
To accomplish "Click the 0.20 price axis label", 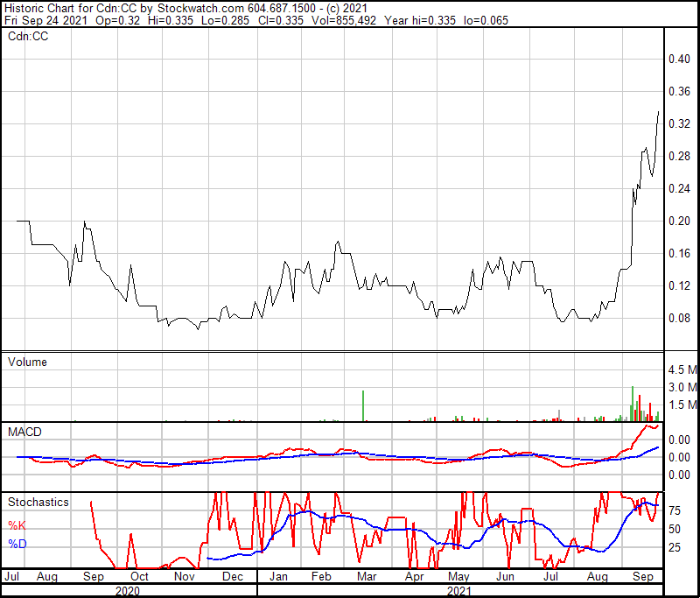I will click(x=679, y=221).
